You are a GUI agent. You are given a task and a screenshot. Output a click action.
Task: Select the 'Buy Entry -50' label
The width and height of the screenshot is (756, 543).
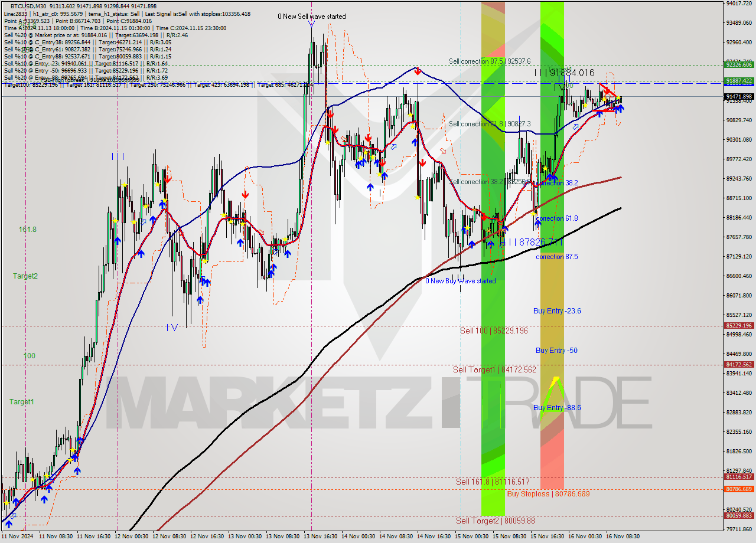pos(556,351)
